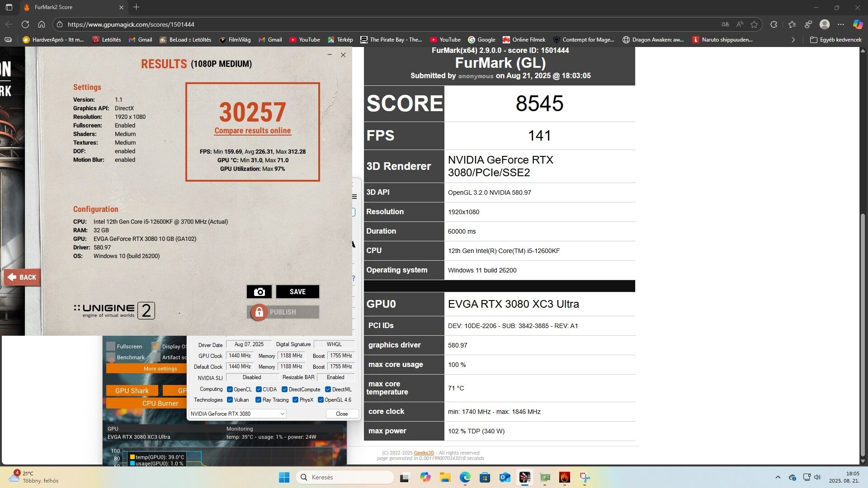
Task: Show hidden system tray icons chevron
Action: click(x=778, y=478)
